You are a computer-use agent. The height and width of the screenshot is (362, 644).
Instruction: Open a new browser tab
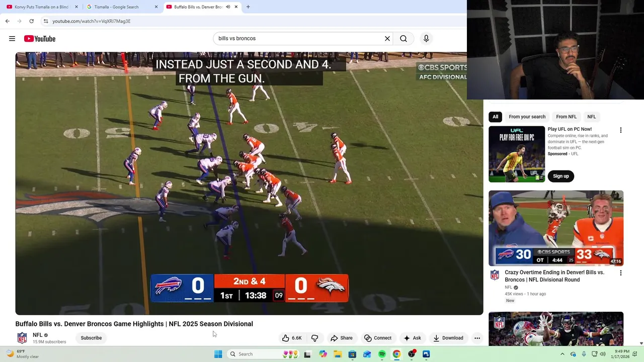(248, 7)
